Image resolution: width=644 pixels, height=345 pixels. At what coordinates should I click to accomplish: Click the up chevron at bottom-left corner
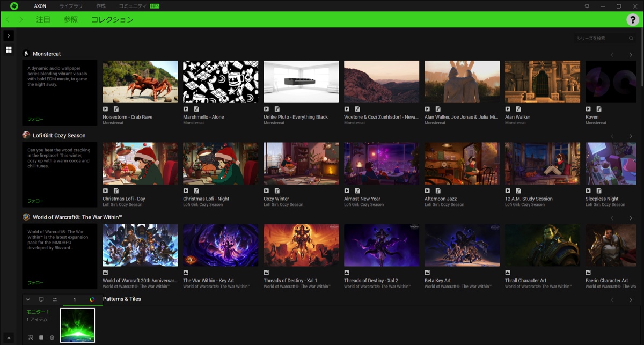pyautogui.click(x=9, y=337)
